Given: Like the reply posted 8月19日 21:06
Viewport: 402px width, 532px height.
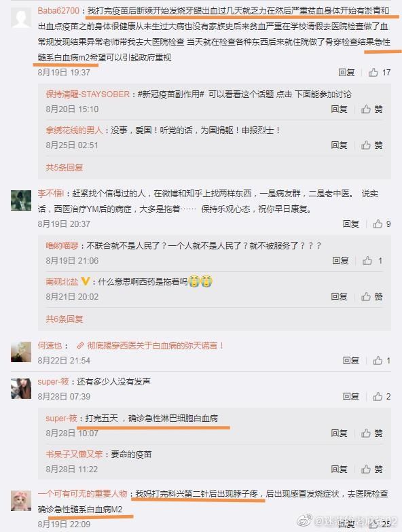Looking at the screenshot, I should (372, 261).
